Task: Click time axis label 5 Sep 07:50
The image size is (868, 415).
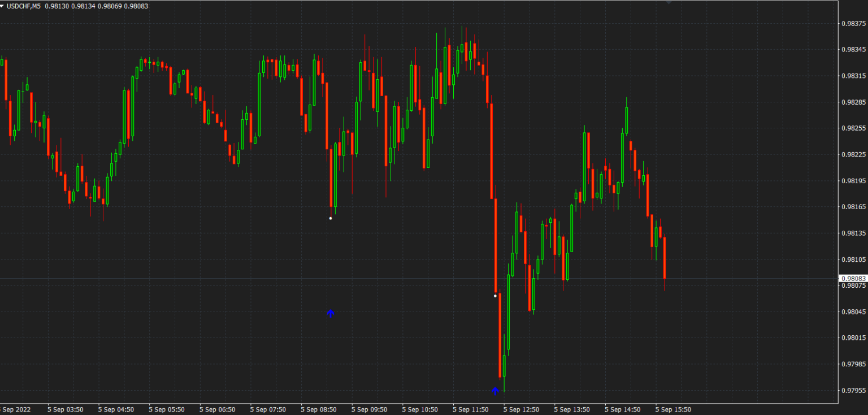Action: [268, 409]
